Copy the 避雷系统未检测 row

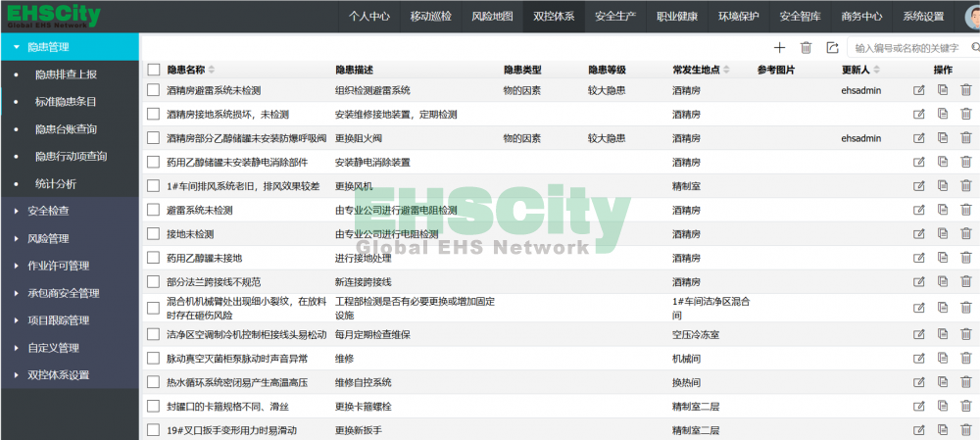coord(943,210)
